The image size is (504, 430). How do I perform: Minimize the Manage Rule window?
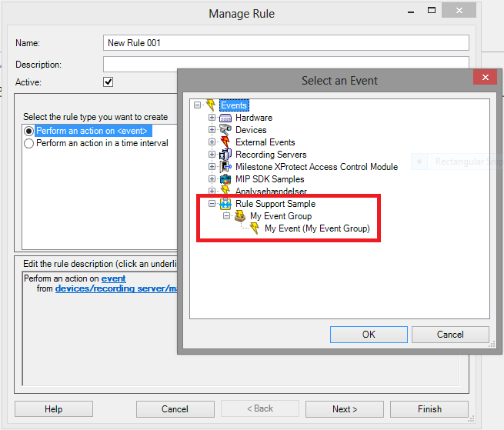tap(410, 12)
